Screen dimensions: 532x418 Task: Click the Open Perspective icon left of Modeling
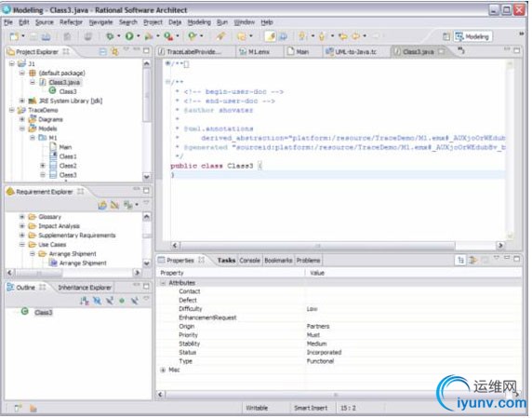pos(446,36)
